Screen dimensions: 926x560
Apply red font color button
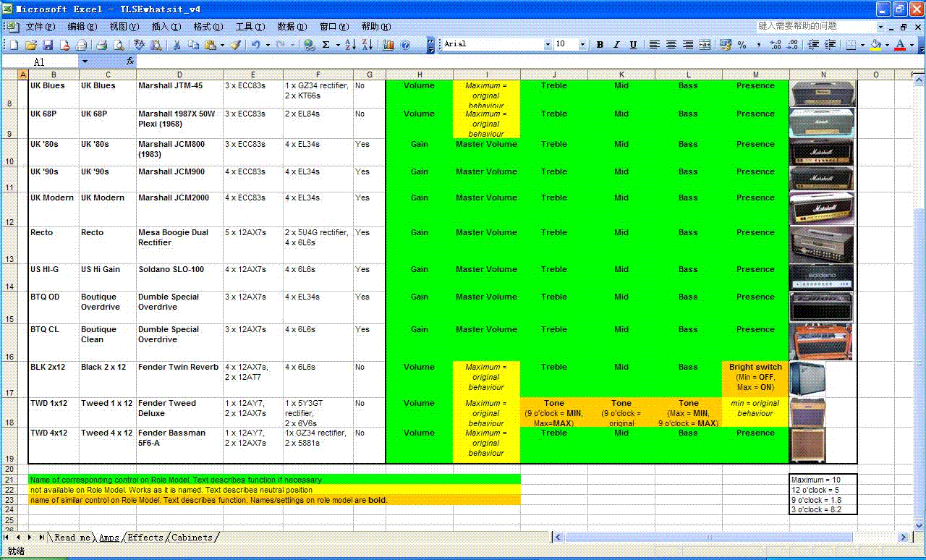[x=900, y=45]
